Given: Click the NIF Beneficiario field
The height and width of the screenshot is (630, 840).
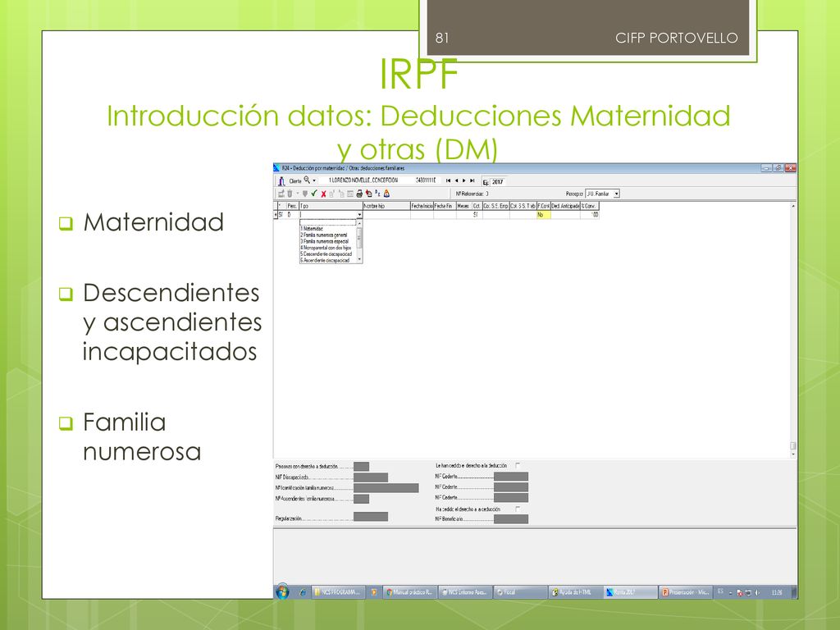Looking at the screenshot, I should 511,519.
